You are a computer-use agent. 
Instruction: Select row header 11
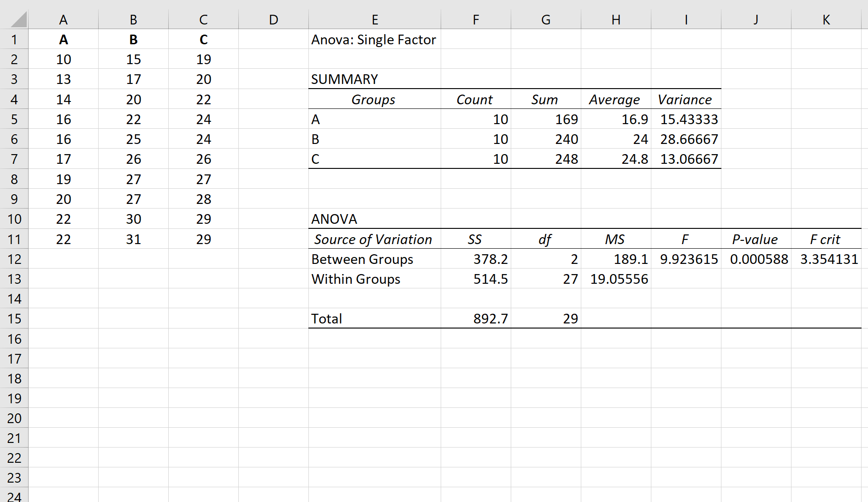[14, 239]
